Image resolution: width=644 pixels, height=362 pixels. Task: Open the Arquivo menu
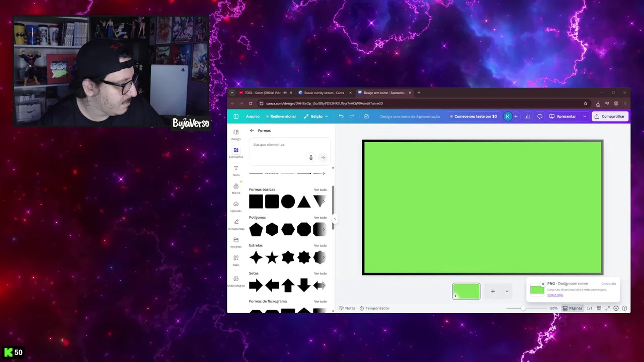(253, 116)
